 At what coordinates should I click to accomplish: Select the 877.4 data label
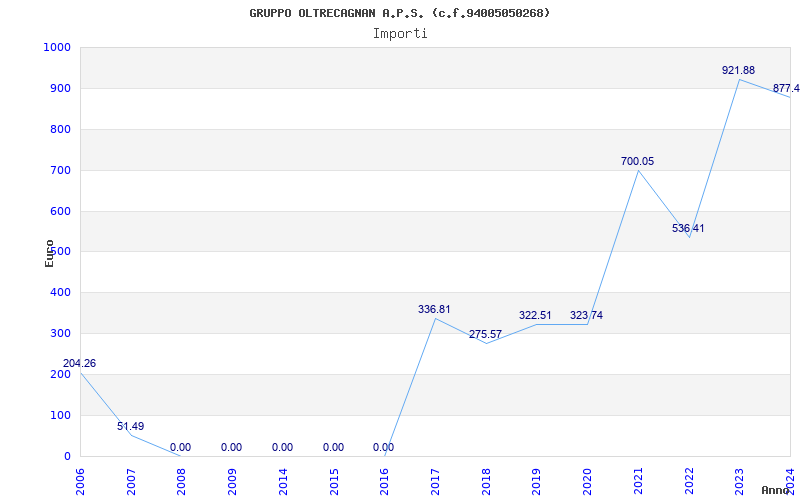786,88
